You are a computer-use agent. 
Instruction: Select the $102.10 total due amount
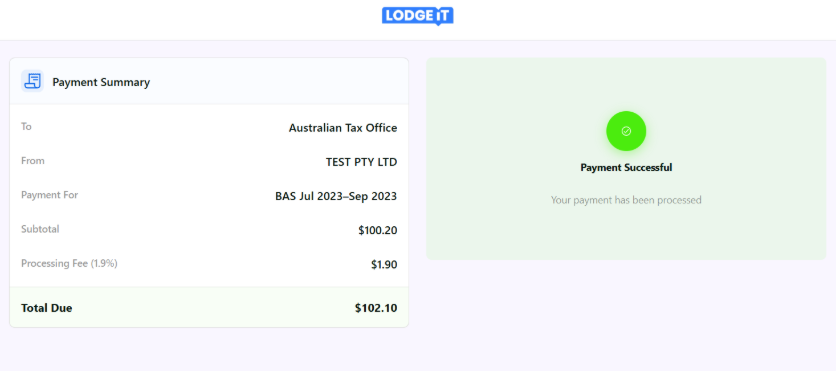[x=376, y=308]
